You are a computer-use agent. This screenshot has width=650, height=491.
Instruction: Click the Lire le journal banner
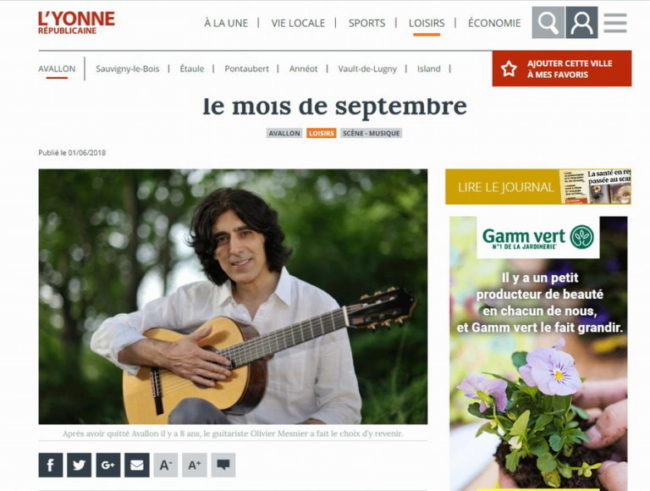538,187
